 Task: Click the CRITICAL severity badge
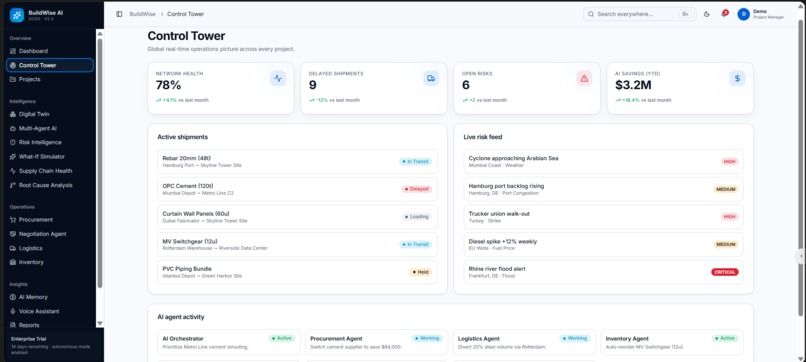[725, 272]
